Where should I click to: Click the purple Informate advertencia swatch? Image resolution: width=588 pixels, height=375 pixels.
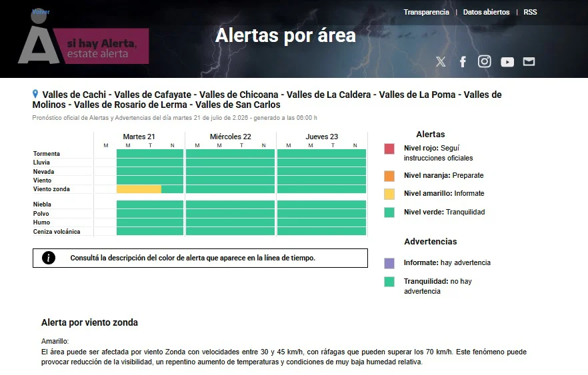tap(389, 263)
